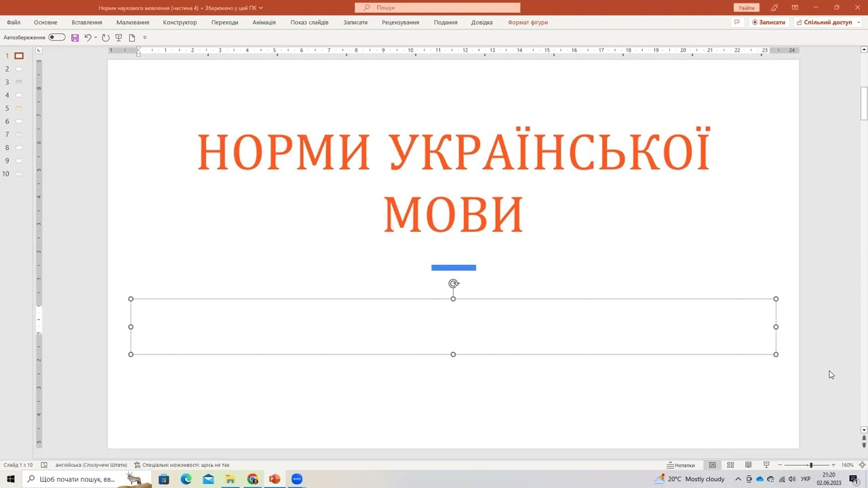Click the spell check icon in the status bar
This screenshot has height=488, width=868.
(44, 465)
